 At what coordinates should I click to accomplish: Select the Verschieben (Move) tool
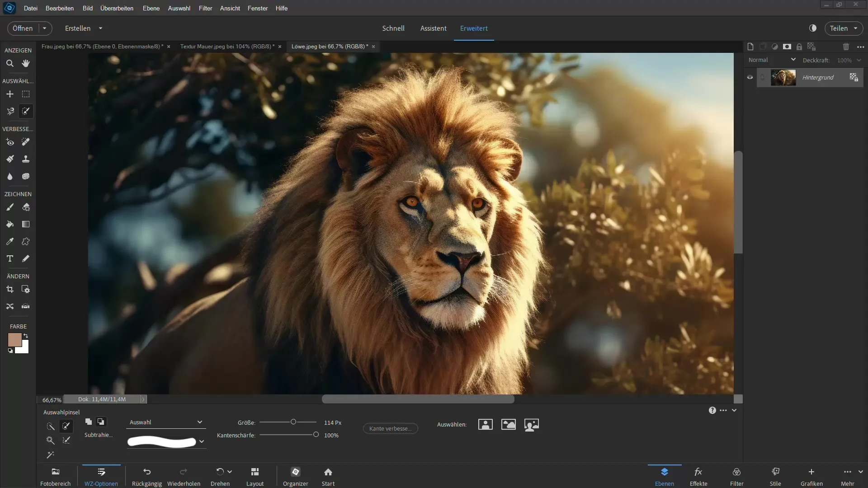pos(9,94)
